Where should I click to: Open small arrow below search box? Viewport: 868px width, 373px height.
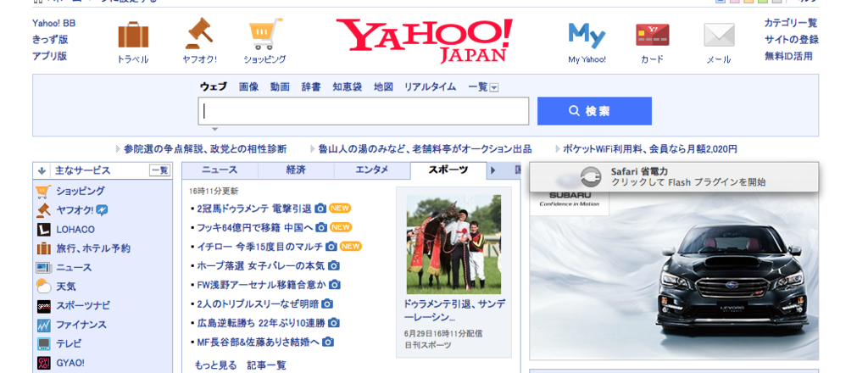(214, 130)
